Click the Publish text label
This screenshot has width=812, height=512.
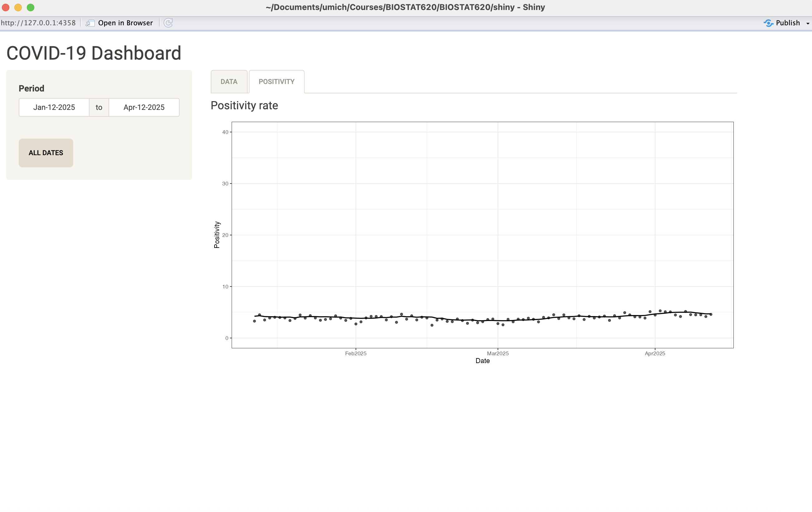point(788,23)
